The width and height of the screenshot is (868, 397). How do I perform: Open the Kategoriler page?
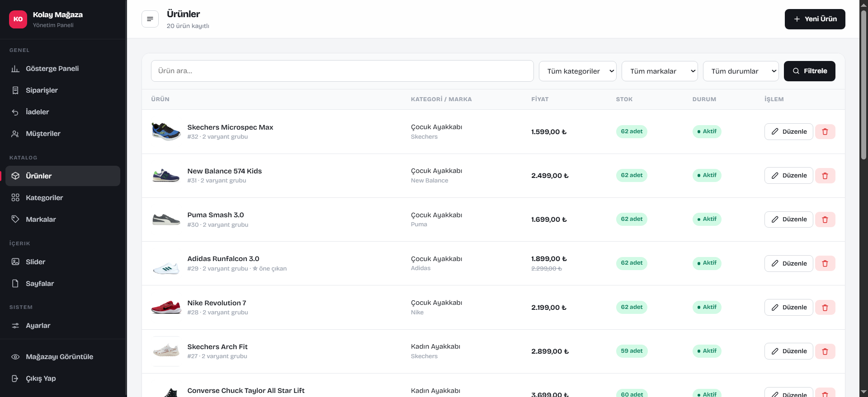click(63, 198)
